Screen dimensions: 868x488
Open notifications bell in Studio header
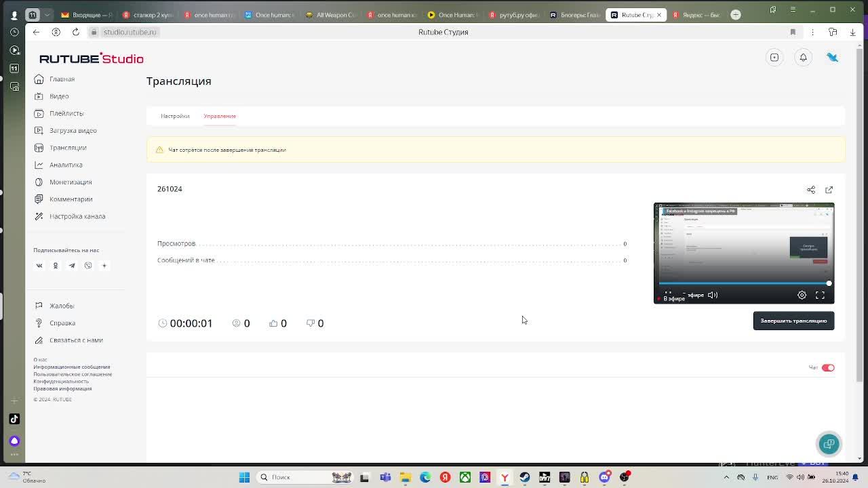pos(803,58)
